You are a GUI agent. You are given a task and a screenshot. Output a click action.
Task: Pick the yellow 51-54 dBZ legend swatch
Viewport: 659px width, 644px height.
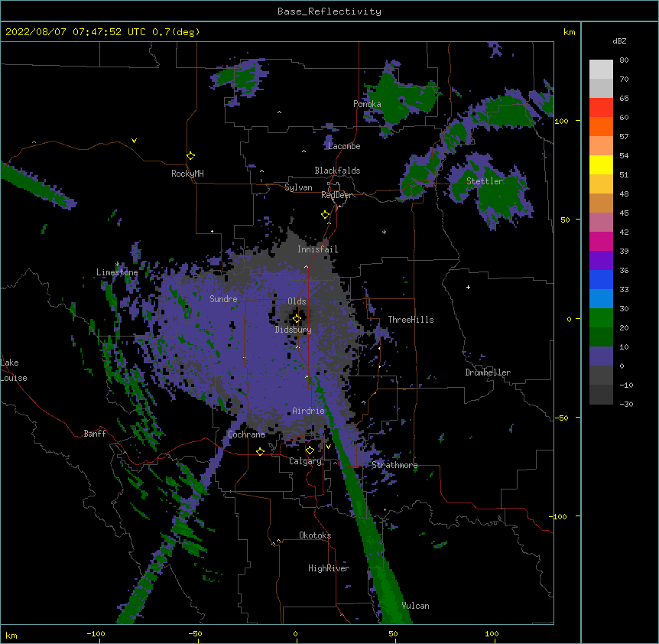(601, 164)
